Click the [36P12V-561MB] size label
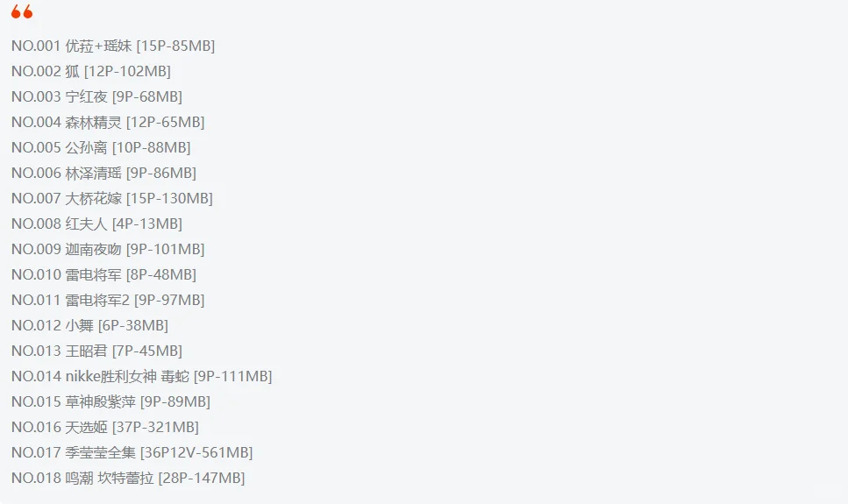This screenshot has width=848, height=504. pos(196,452)
